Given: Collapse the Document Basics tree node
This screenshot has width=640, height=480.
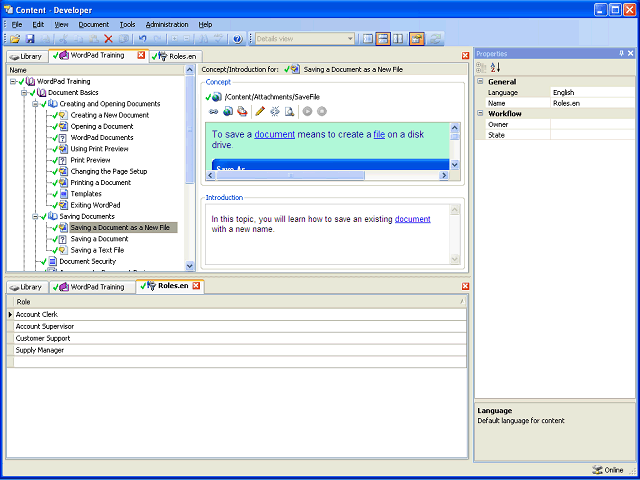Looking at the screenshot, I should point(24,93).
